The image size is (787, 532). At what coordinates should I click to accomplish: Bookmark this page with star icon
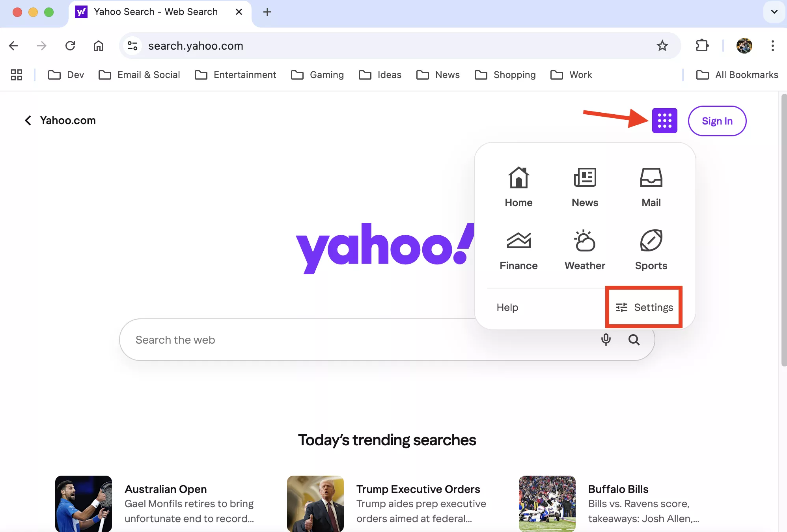coord(662,46)
